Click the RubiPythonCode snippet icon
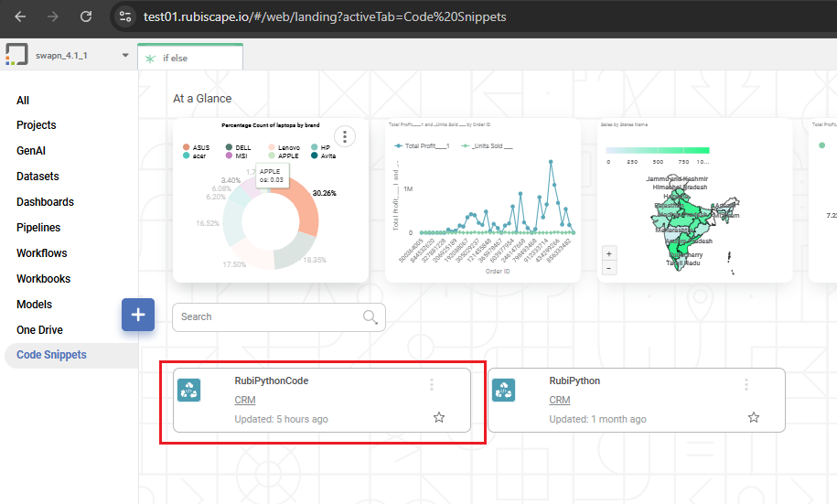 (x=188, y=390)
